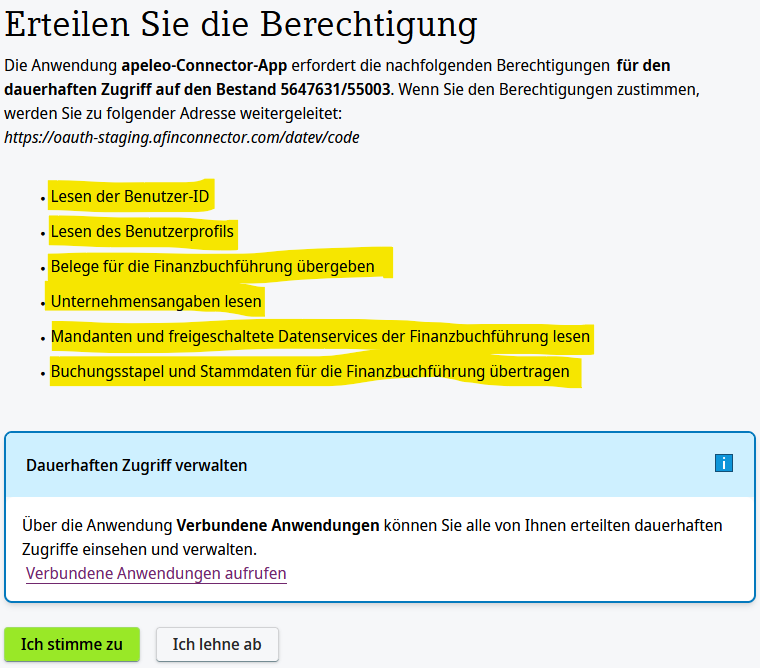
Task: Click the 'Erteilen Sie die Berechtigung' heading
Action: (x=241, y=25)
